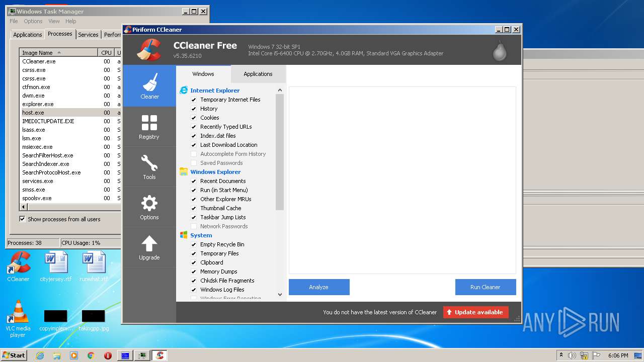Image resolution: width=644 pixels, height=362 pixels.
Task: Toggle Index.dat files checkbox
Action: coord(194,136)
